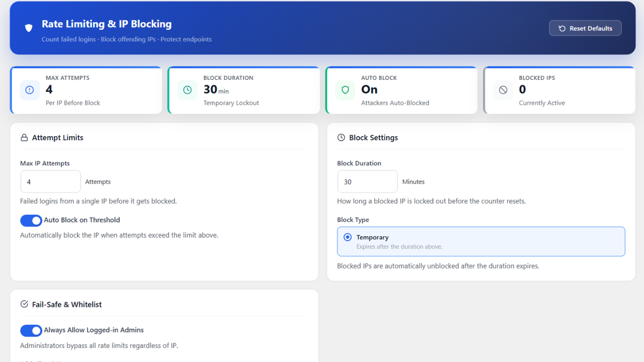Click the Block Duration 30 min value
Screen dimensions: 644x362
(216, 89)
